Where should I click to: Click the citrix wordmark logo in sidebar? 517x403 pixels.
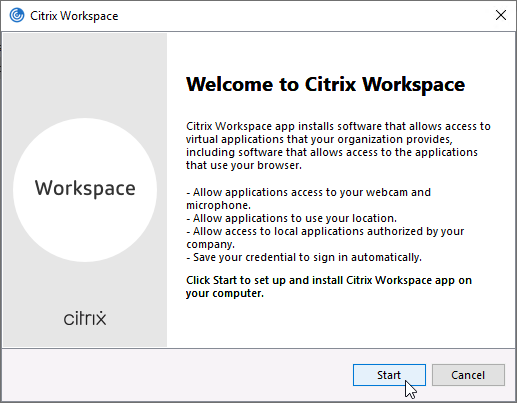(x=85, y=318)
